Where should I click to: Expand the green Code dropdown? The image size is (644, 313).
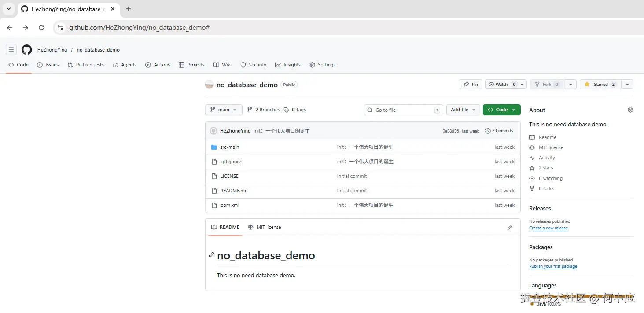point(501,110)
